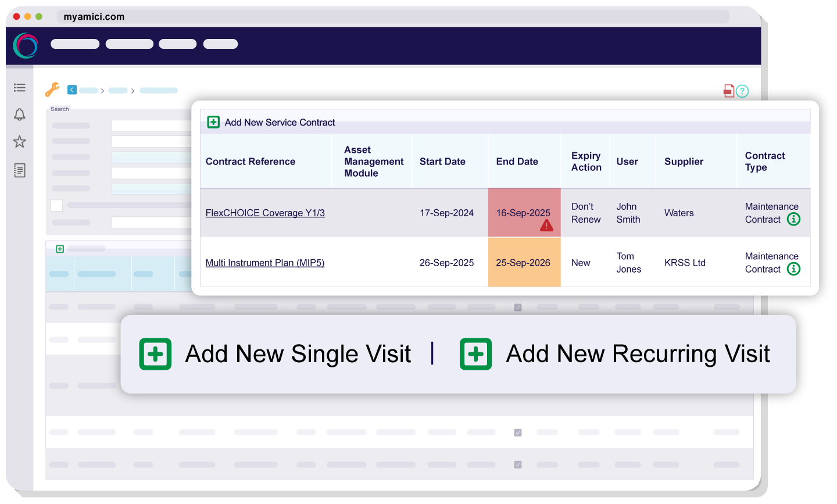
Task: Click the orange wrench icon
Action: click(52, 90)
